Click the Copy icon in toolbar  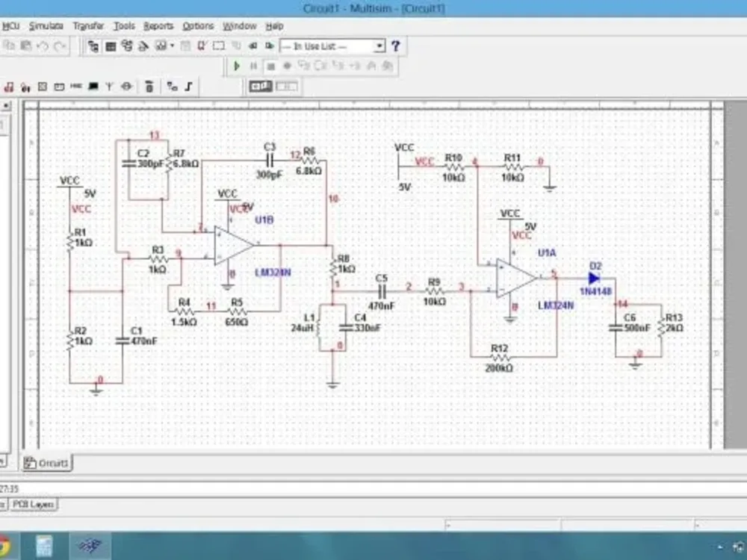coord(9,46)
